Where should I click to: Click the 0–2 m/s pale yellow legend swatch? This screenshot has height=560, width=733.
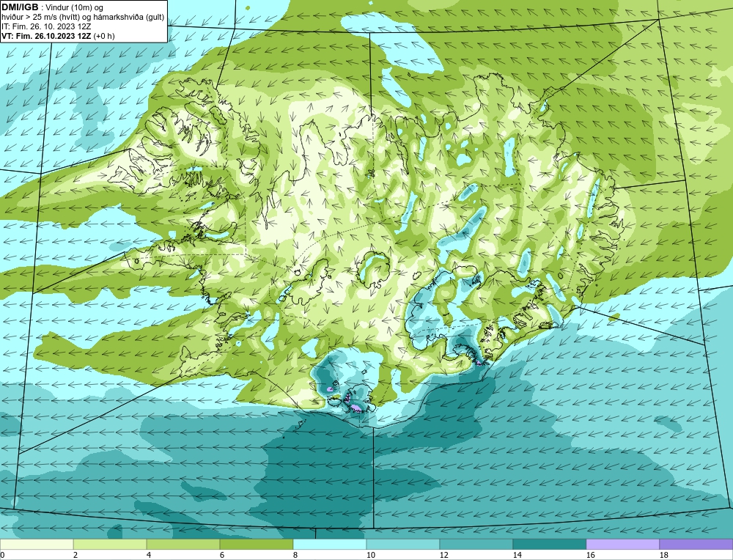(x=37, y=544)
